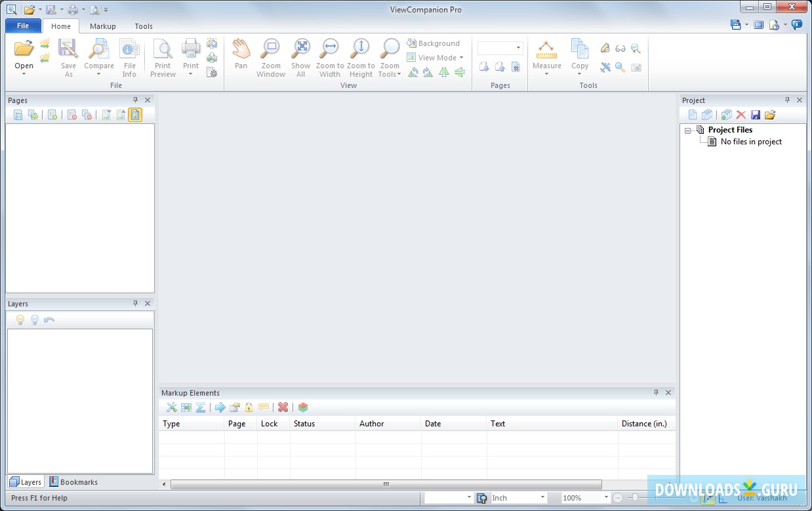Select the Home ribbon tab
812x511 pixels.
click(61, 26)
